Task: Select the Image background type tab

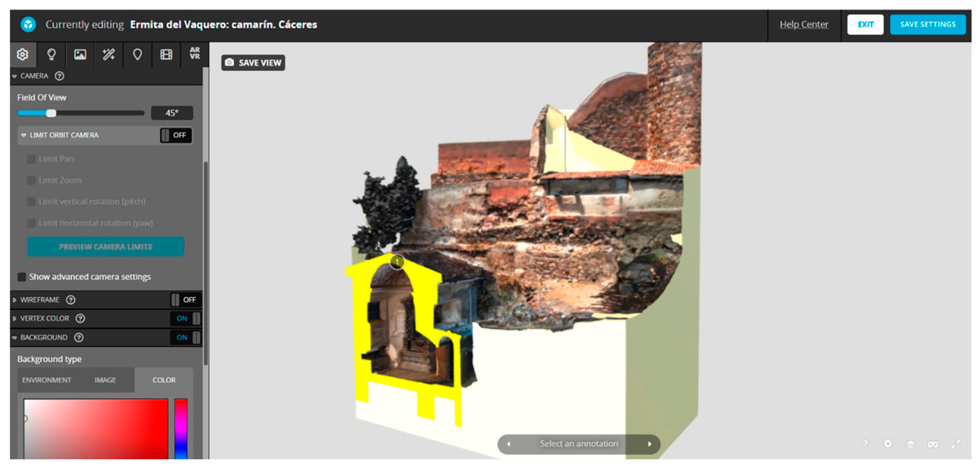Action: pyautogui.click(x=105, y=380)
